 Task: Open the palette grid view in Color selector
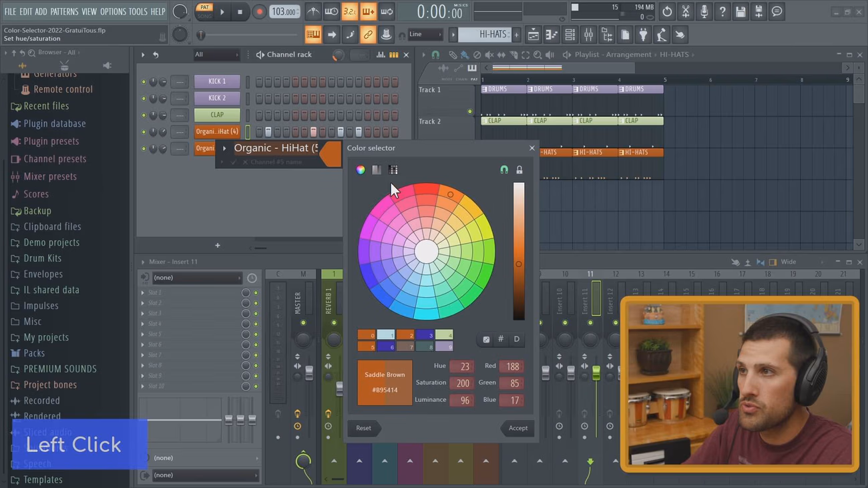(x=393, y=170)
